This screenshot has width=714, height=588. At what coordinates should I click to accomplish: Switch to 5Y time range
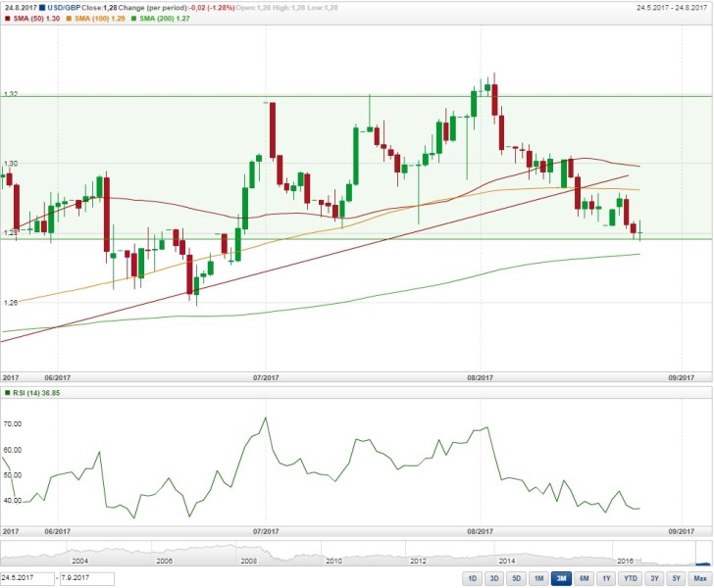tap(678, 578)
